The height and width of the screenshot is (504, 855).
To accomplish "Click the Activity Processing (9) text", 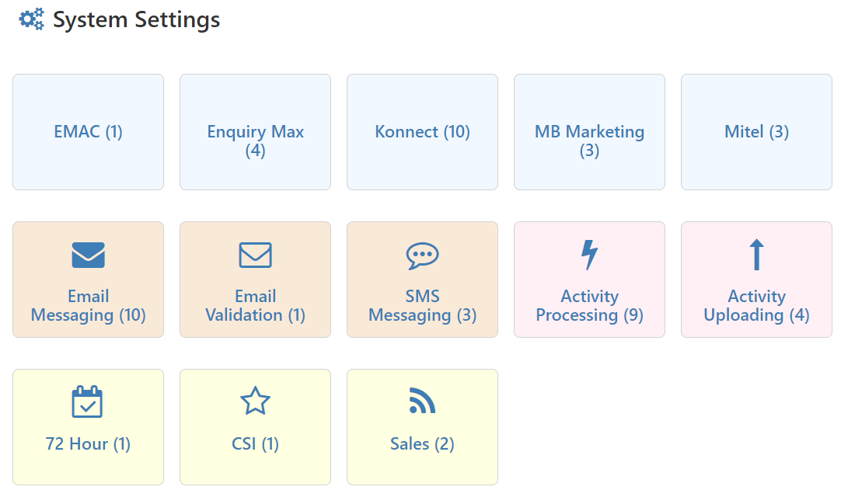I will pyautogui.click(x=589, y=306).
